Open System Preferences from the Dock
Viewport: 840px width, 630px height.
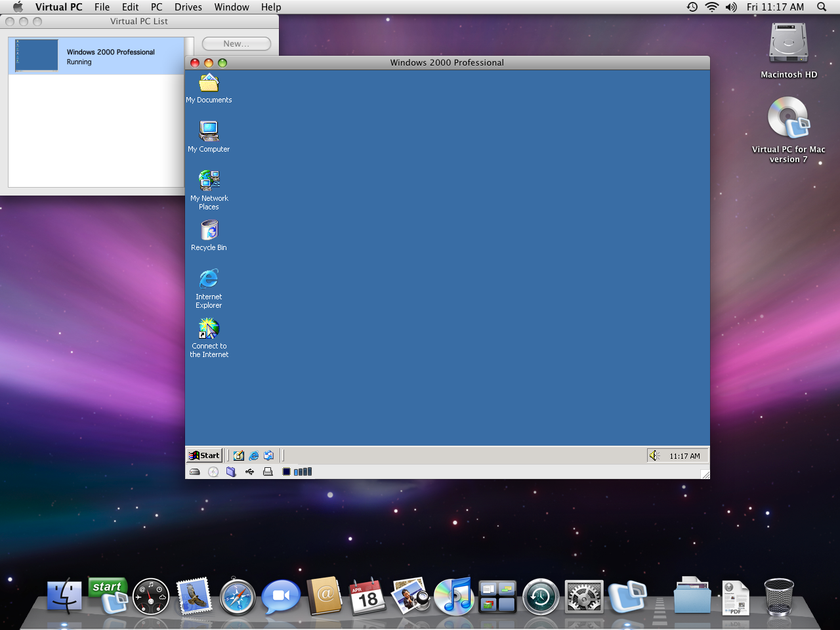click(x=584, y=597)
